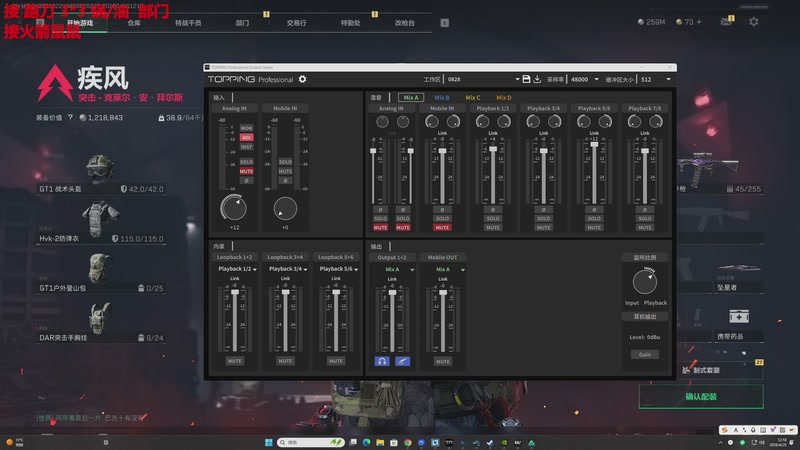Toggle 48V phantom power on Analog IN
800x450 pixels.
click(x=246, y=137)
